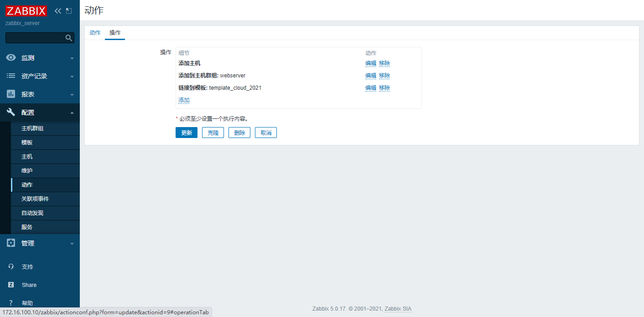Click the sidebar hide/kiosk icon
This screenshot has height=317, width=644.
click(69, 11)
